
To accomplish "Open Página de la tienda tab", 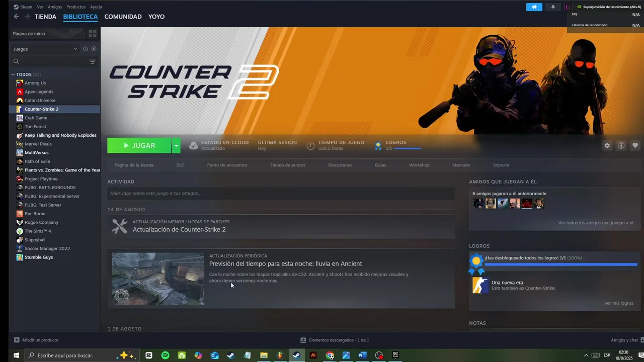I will (134, 165).
